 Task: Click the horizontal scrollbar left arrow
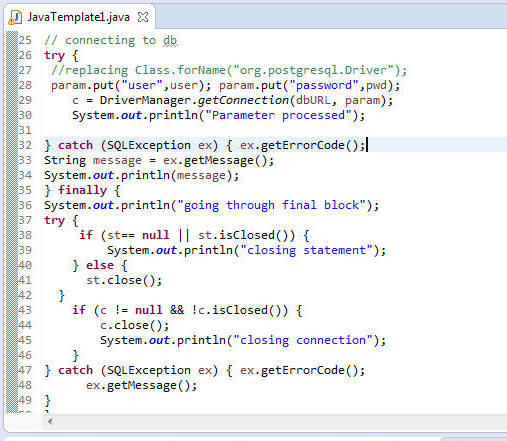50,421
